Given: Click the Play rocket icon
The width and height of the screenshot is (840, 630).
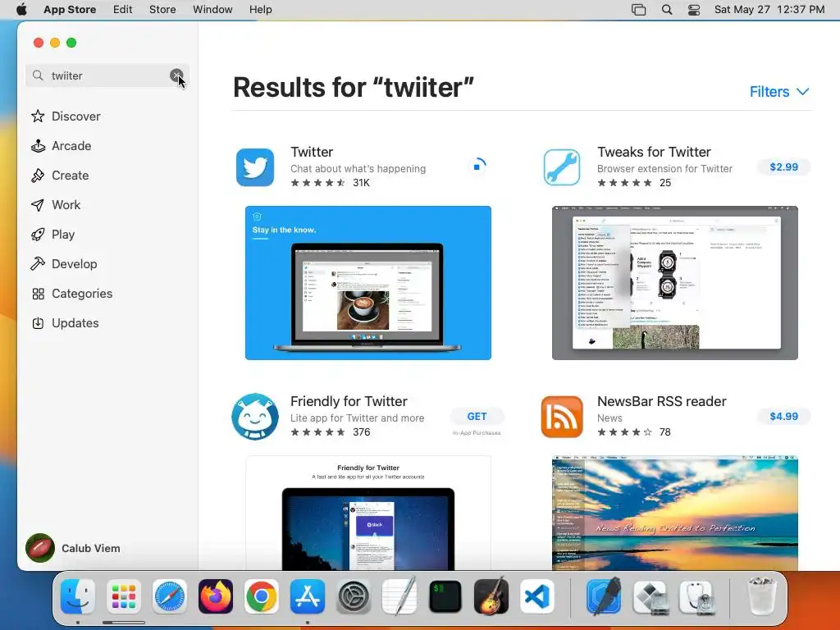Looking at the screenshot, I should coord(38,234).
